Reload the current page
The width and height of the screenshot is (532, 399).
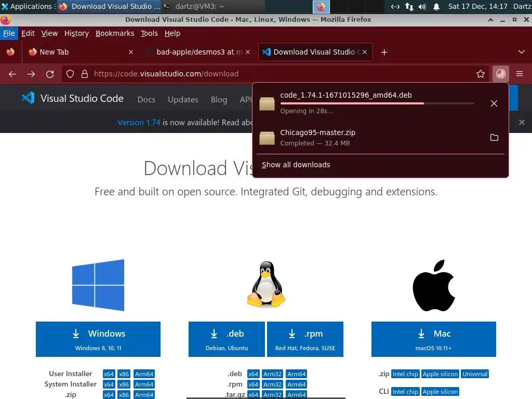click(50, 74)
